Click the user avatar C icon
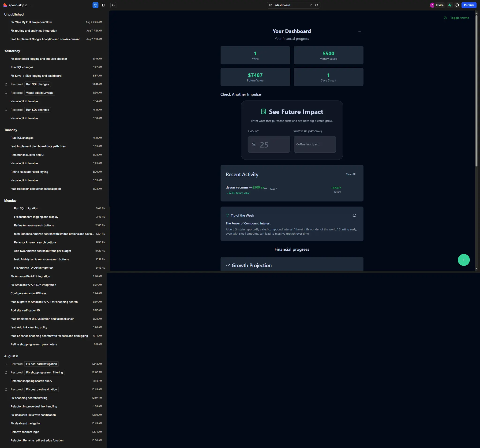The image size is (480, 448). pos(432,5)
